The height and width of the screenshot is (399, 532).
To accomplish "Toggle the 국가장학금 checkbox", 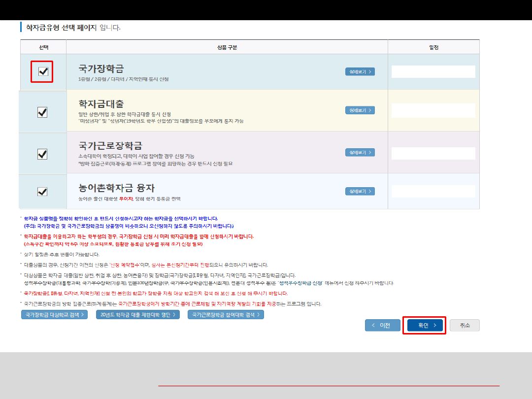I will 43,72.
